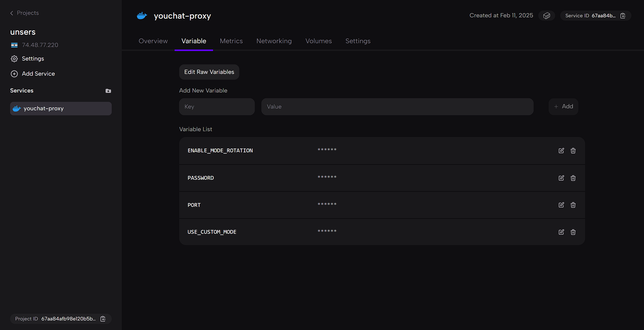Select youchat-proxy in Services list
This screenshot has height=330, width=644.
[61, 109]
